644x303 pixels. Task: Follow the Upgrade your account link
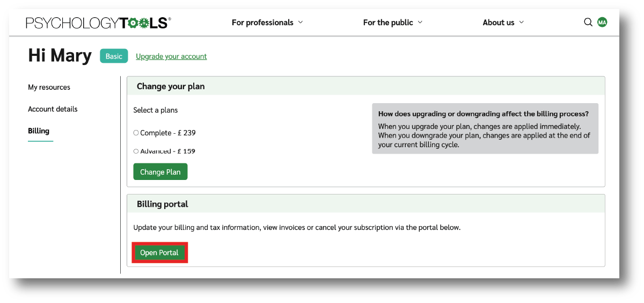tap(171, 56)
